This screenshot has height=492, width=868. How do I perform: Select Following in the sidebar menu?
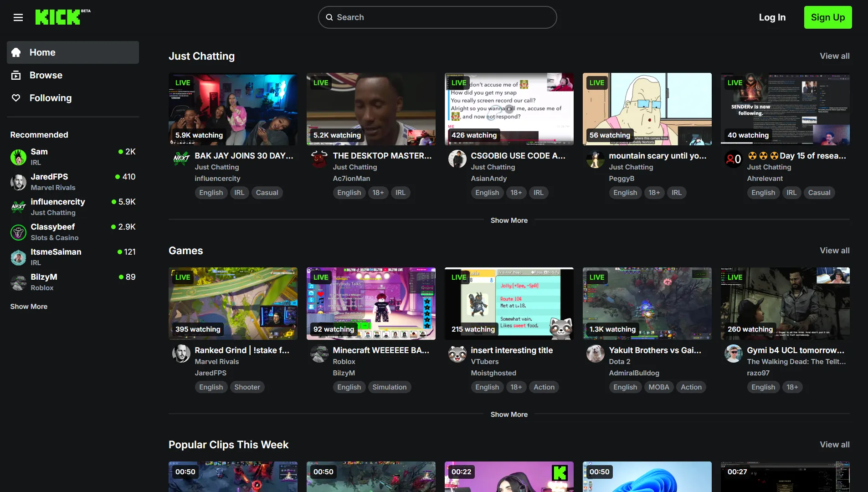point(51,98)
